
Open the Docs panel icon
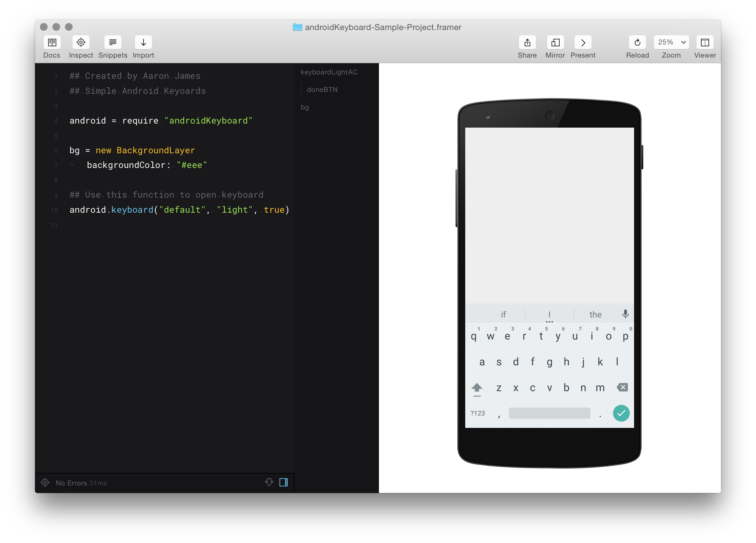(52, 43)
